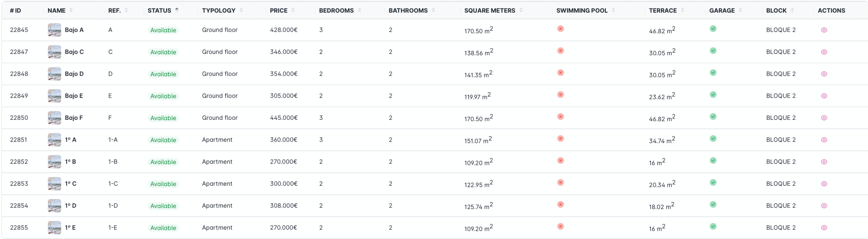Click the view icon for unit 22855

tap(824, 228)
